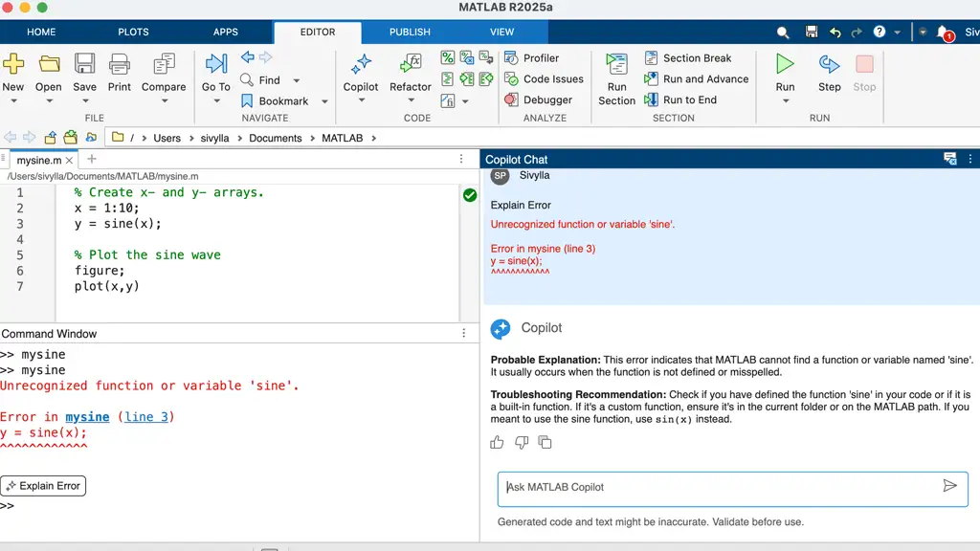Click green code check status indicator
The width and height of the screenshot is (980, 551).
click(469, 195)
